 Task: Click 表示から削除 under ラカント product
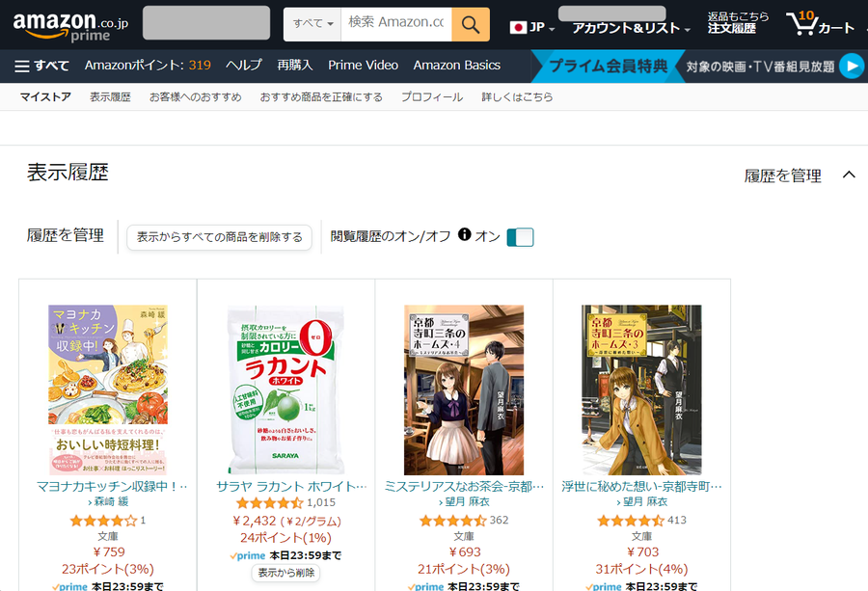point(285,573)
